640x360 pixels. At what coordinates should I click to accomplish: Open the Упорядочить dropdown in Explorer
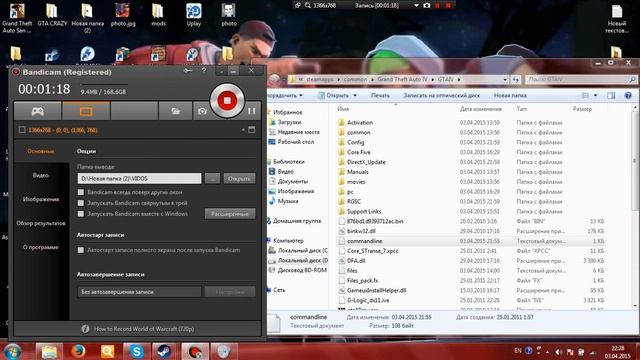(284, 95)
